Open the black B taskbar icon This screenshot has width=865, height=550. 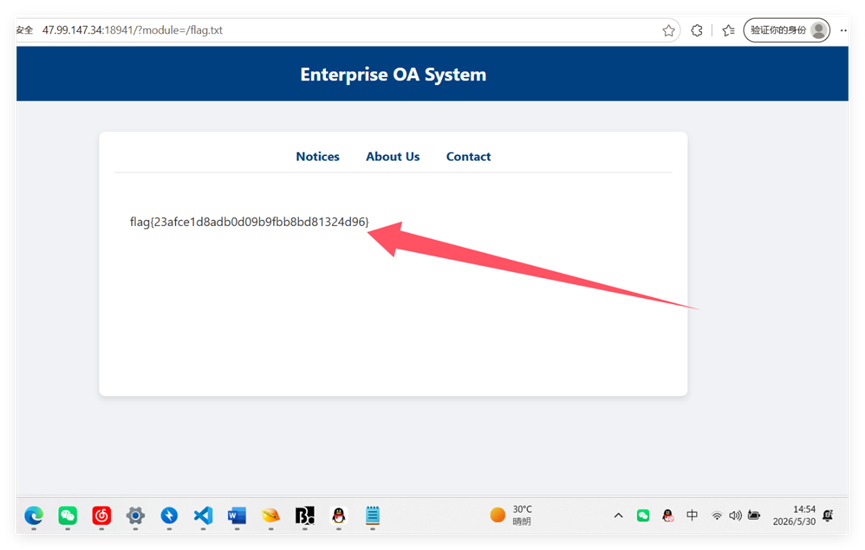305,516
